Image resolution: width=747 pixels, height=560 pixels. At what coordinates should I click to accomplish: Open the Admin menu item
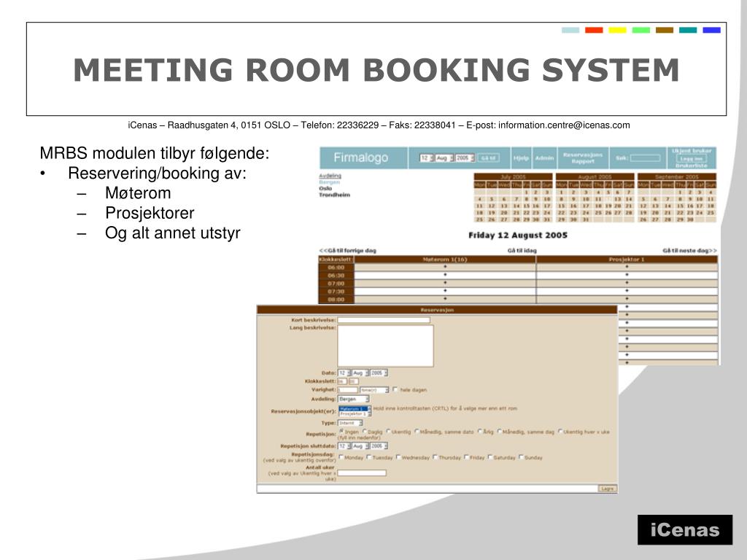pyautogui.click(x=544, y=157)
